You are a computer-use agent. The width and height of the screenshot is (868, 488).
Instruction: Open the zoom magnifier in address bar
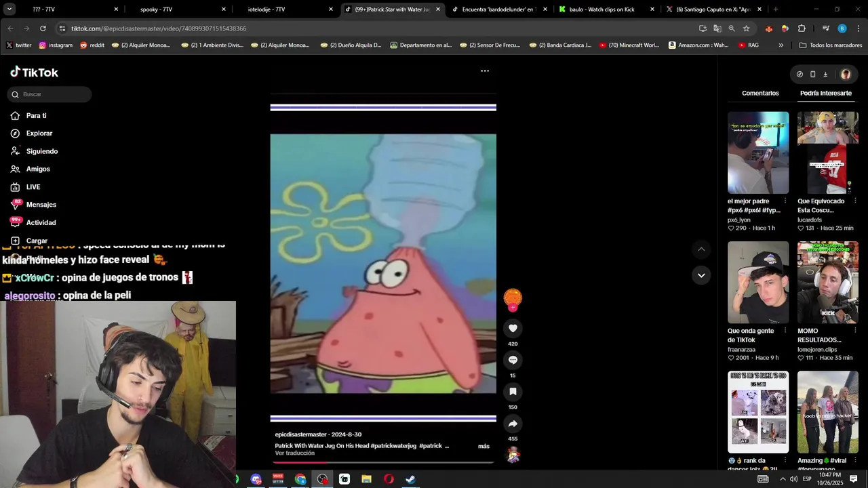click(x=732, y=28)
